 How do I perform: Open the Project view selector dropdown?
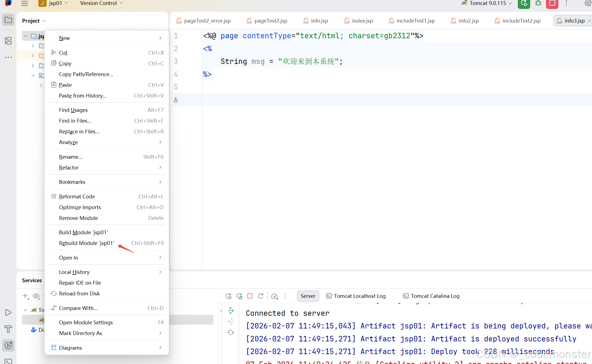tap(34, 21)
